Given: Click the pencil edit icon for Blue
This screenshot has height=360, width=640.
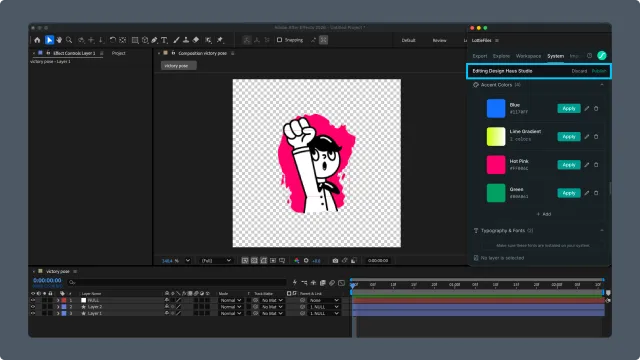Looking at the screenshot, I should [587, 109].
